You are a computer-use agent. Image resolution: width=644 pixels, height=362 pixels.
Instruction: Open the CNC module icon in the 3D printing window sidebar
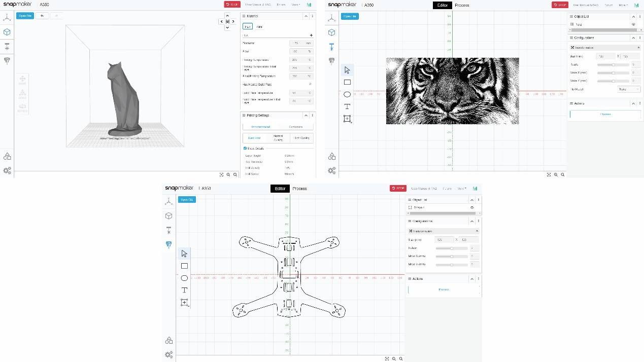(x=7, y=60)
